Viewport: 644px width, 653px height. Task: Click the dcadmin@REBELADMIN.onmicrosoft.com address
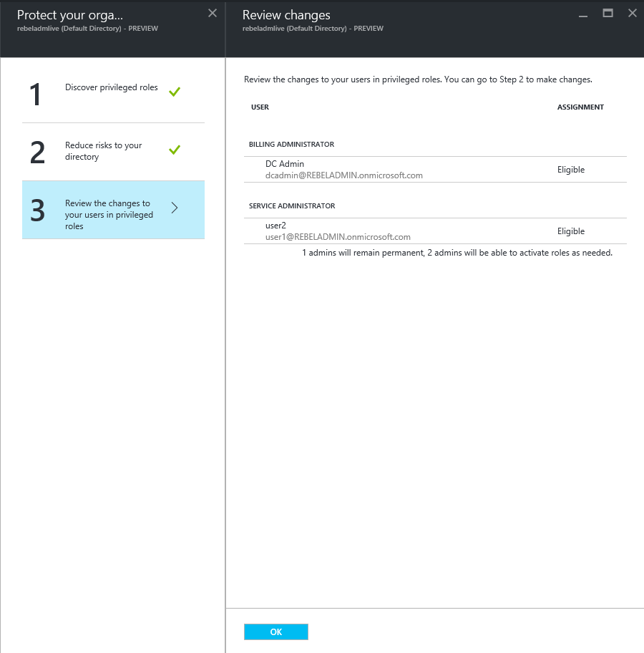click(344, 175)
